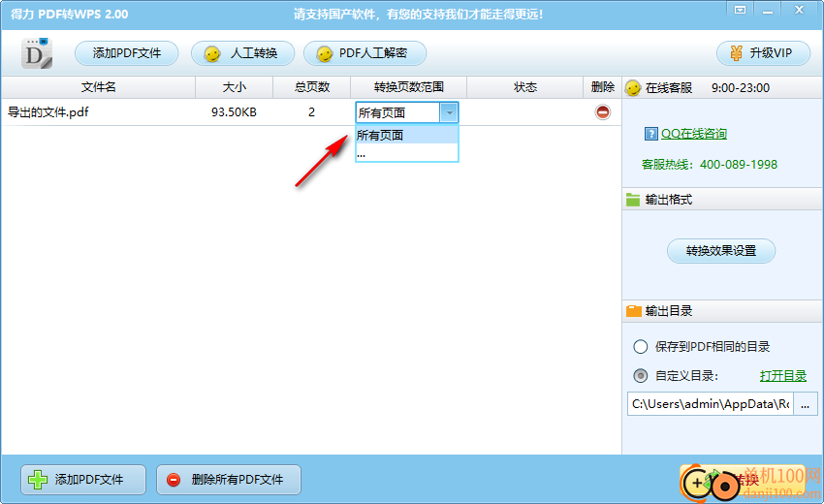Click the 大小 column header
The image size is (824, 504).
pyautogui.click(x=235, y=87)
